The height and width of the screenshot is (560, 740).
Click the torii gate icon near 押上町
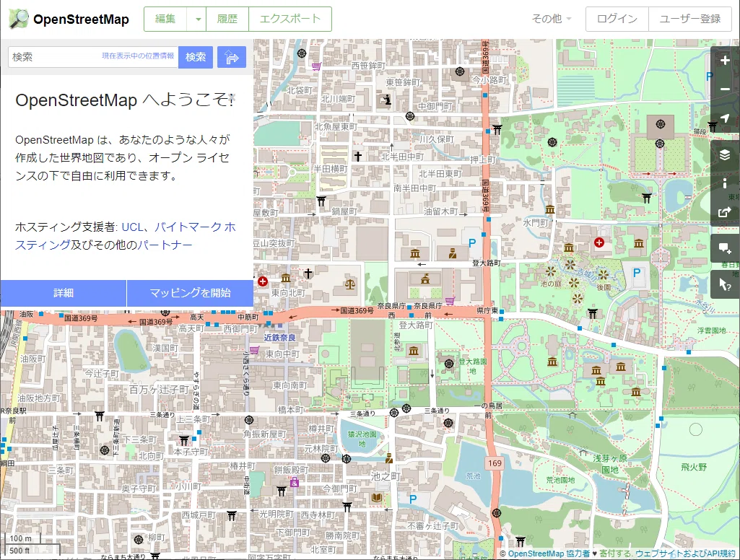(x=497, y=128)
